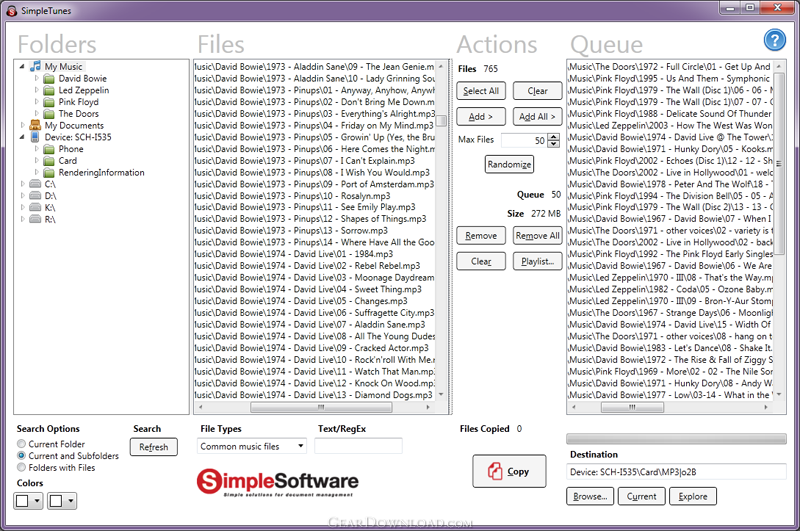Clear the file selection under Select All

538,91
